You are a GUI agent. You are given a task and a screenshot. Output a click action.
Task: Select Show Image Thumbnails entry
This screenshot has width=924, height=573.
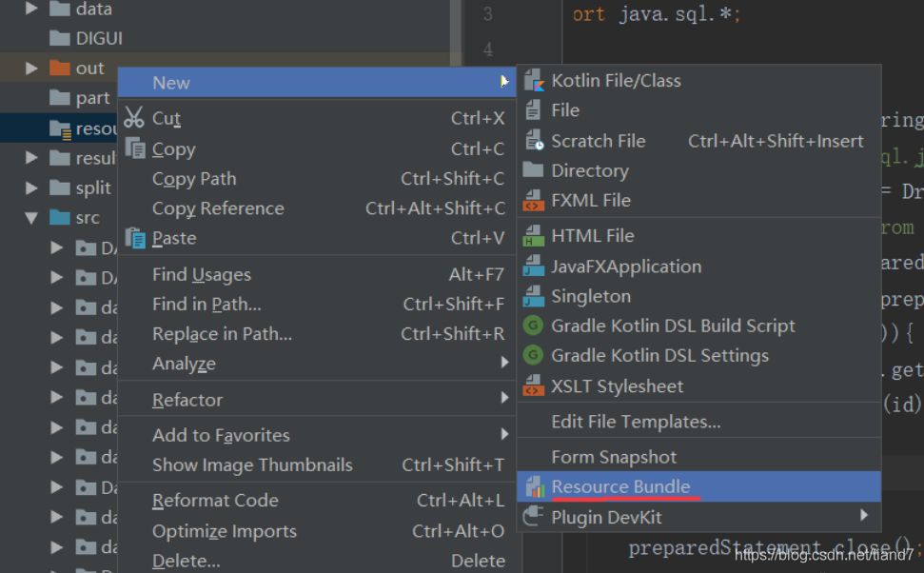point(318,465)
